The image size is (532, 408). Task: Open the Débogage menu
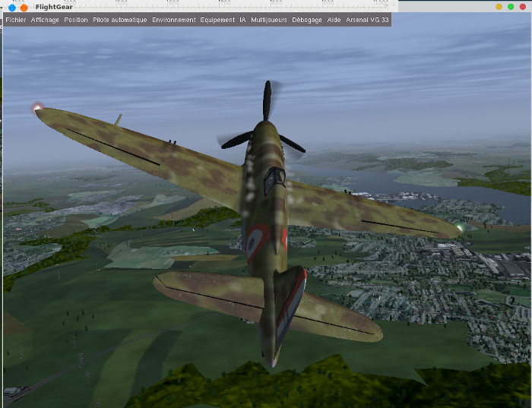point(307,20)
